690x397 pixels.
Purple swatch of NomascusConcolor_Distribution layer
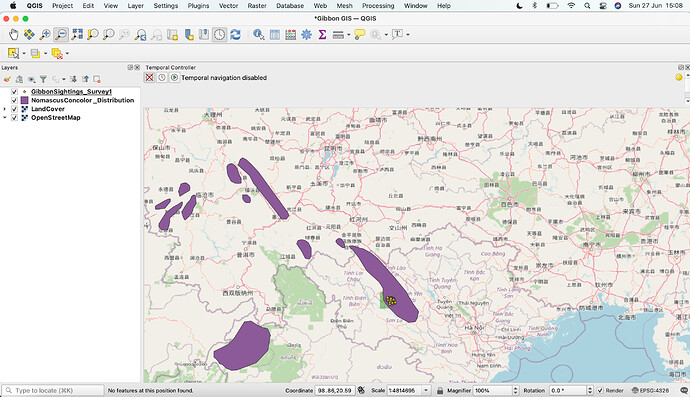click(25, 100)
